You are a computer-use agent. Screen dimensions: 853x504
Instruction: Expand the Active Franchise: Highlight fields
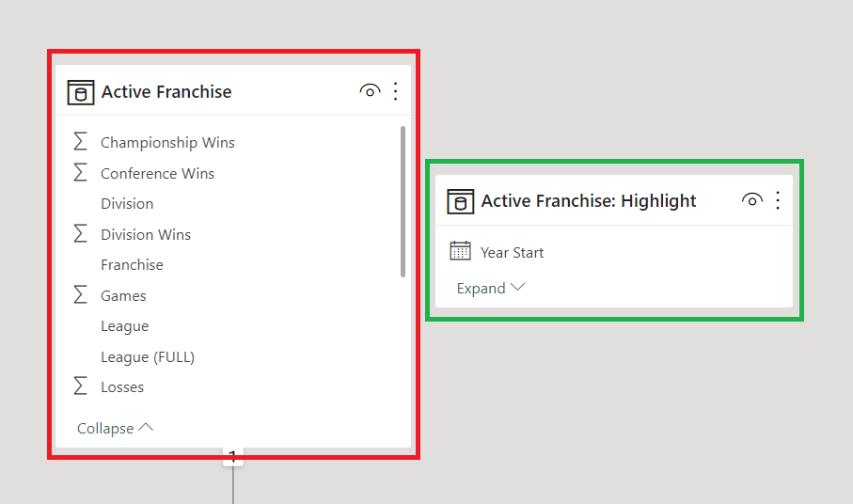point(490,289)
